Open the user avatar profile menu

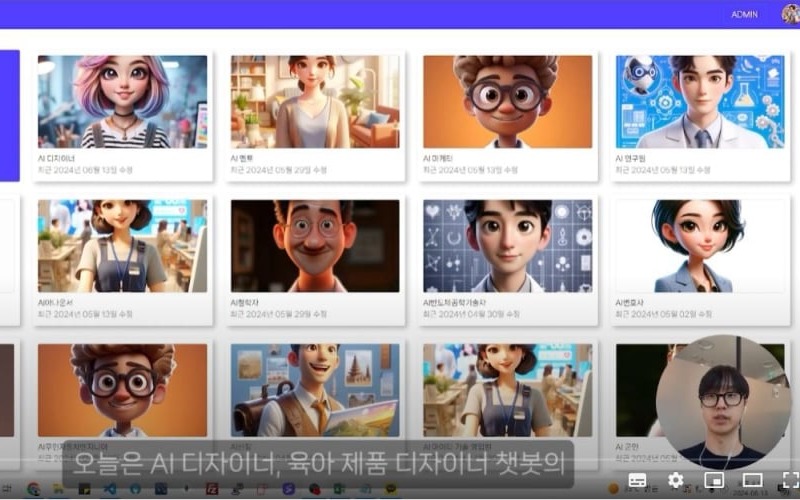[x=789, y=14]
